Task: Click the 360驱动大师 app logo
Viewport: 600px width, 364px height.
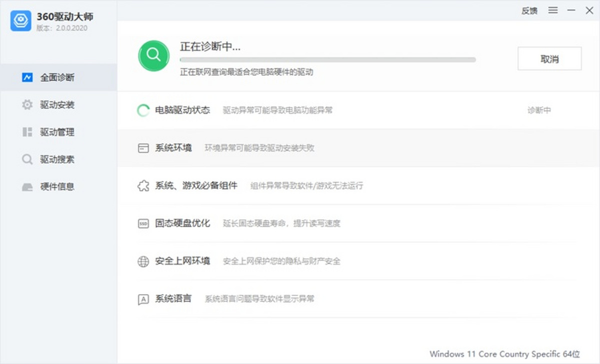Action: [20, 20]
